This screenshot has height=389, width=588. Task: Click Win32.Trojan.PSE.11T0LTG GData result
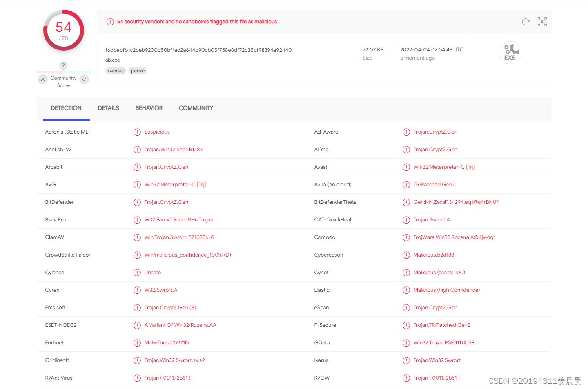(x=444, y=343)
